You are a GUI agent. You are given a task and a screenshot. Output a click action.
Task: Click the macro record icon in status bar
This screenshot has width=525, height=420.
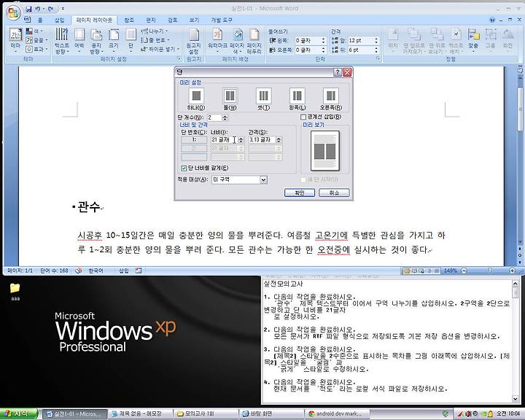tap(139, 271)
